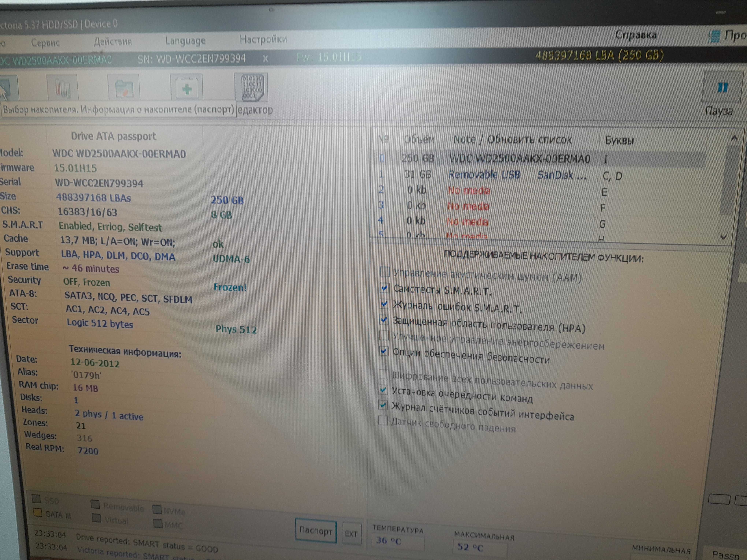Image resolution: width=747 pixels, height=560 pixels.
Task: Click the drive list scroll-down arrow
Action: [x=723, y=237]
